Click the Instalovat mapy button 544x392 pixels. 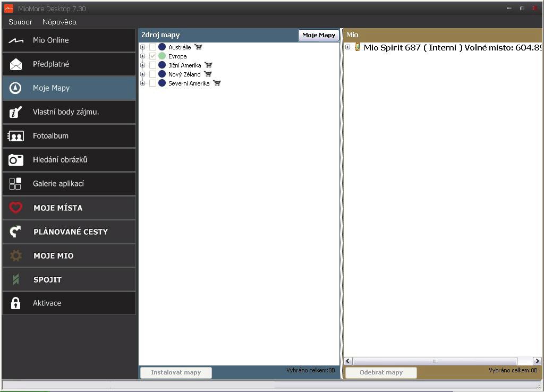click(176, 372)
